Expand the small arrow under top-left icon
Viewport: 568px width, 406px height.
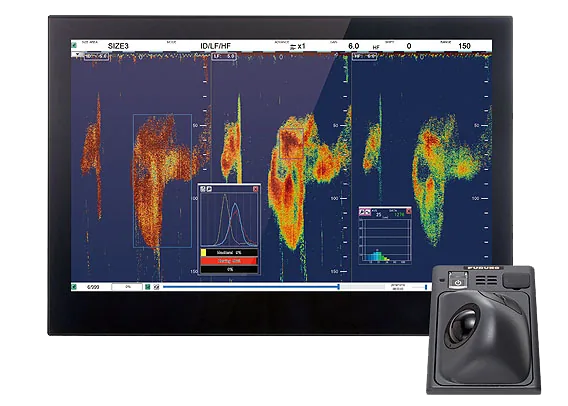click(x=77, y=54)
